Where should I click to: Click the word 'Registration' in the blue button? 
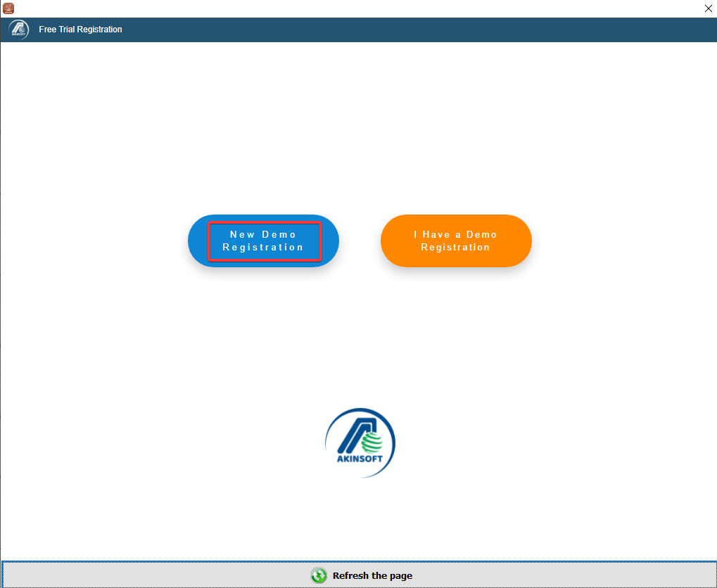[x=263, y=248]
